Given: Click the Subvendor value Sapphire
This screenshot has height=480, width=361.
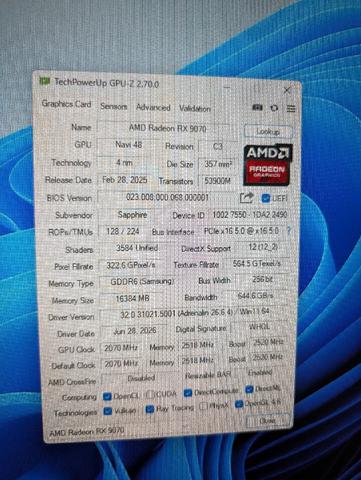Looking at the screenshot, I should (132, 215).
